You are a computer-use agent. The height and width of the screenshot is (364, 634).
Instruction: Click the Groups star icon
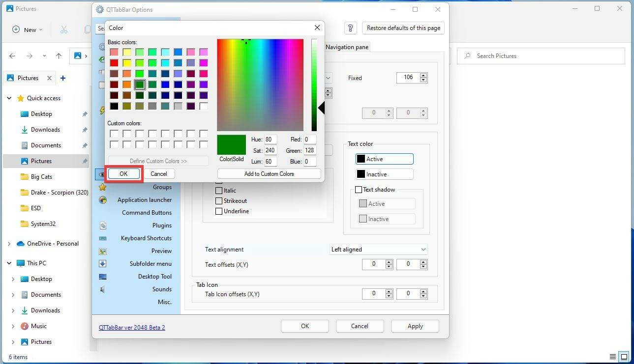(102, 187)
